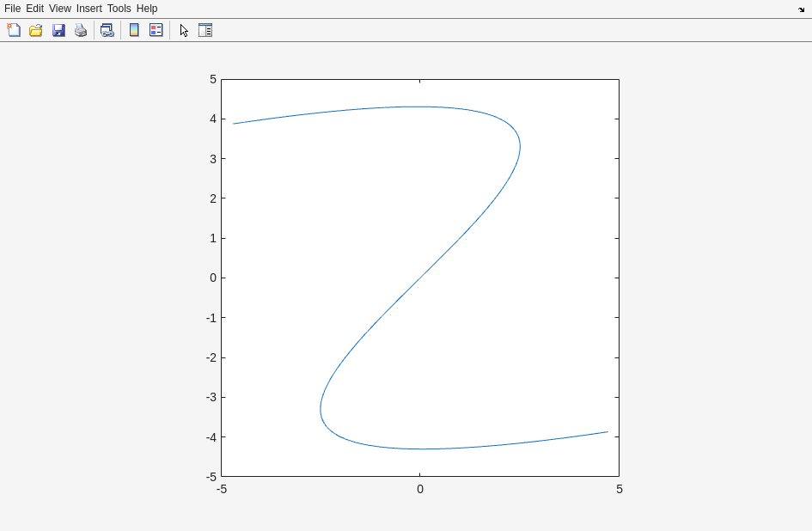Open the Help menu
The height and width of the screenshot is (531, 812).
[x=147, y=9]
